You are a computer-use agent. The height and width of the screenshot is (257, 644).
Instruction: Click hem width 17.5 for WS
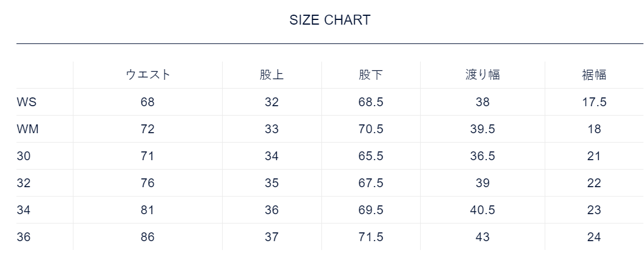tap(593, 102)
